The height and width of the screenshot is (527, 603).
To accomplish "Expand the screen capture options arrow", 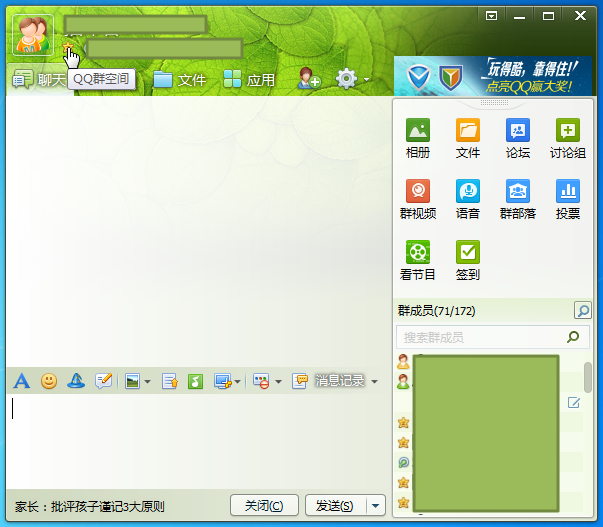I will 237,382.
